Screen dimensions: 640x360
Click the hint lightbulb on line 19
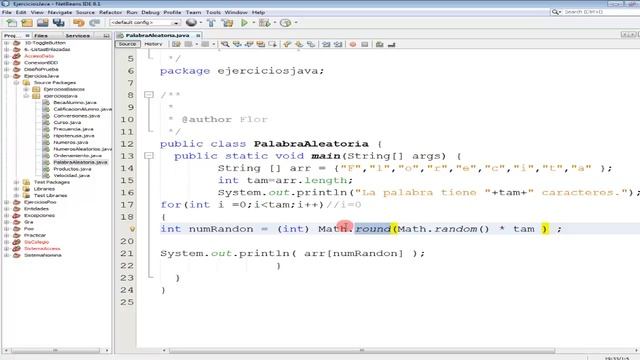132,229
